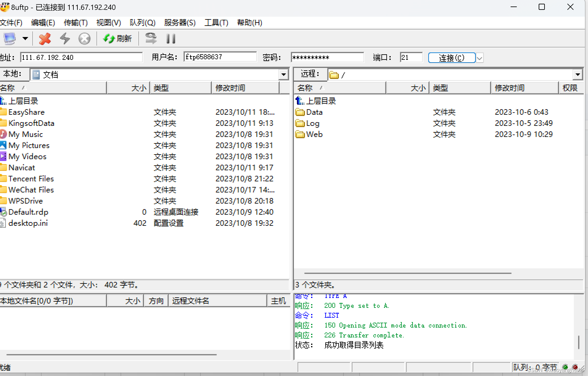Sort local files by 名称 column
This screenshot has height=376, width=588.
pos(53,88)
